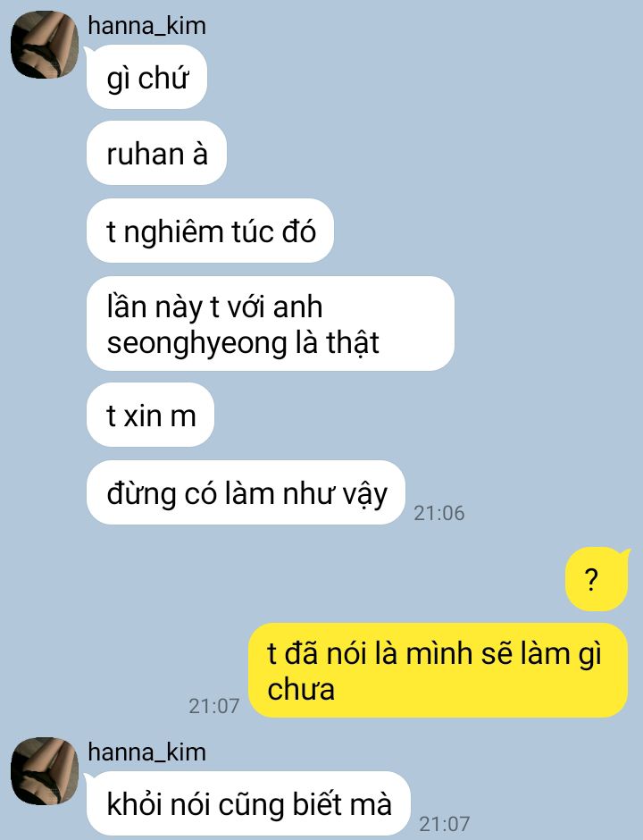Select the 't nghiêm túc đó' message
The width and height of the screenshot is (643, 840).
coord(211,231)
